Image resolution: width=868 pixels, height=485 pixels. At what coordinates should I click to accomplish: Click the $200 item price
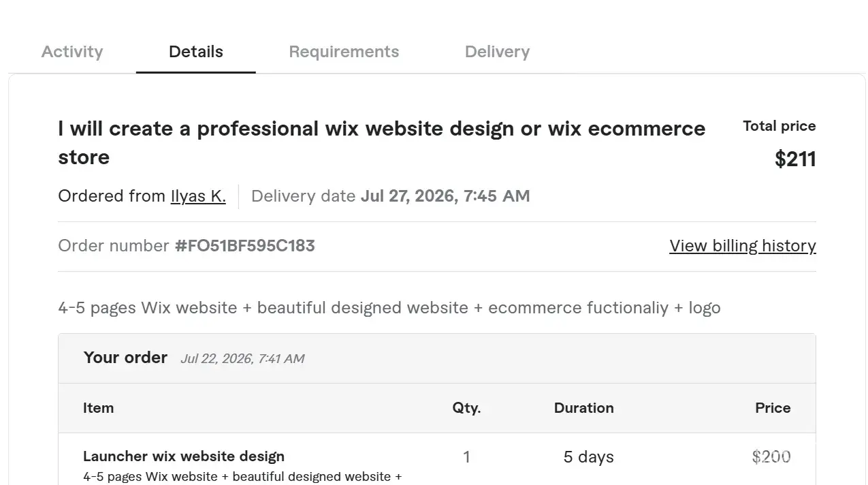point(771,457)
